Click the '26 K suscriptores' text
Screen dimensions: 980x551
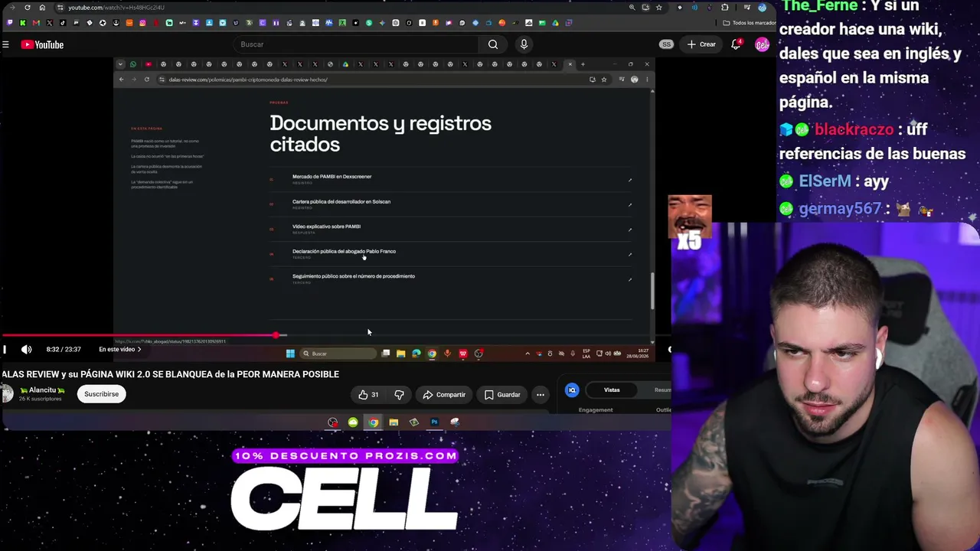[x=41, y=399]
